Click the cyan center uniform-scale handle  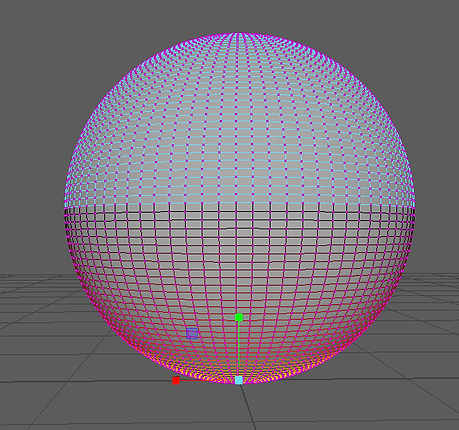click(239, 380)
